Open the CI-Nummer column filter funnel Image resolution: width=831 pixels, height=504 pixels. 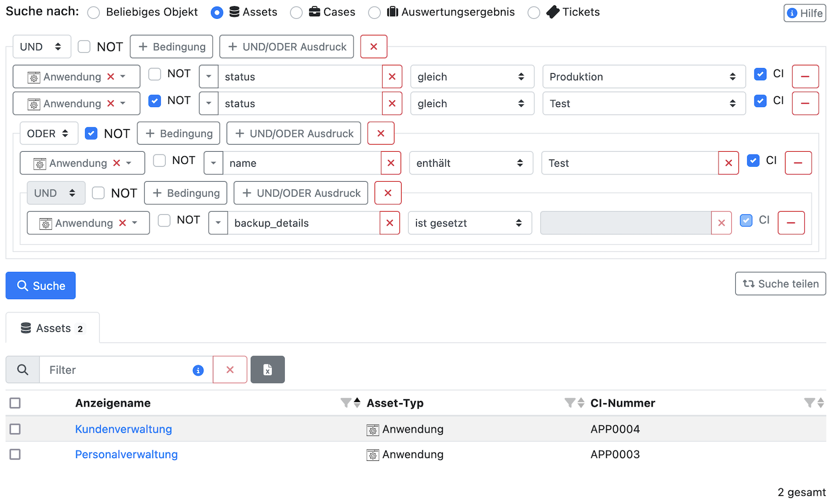[x=809, y=403]
